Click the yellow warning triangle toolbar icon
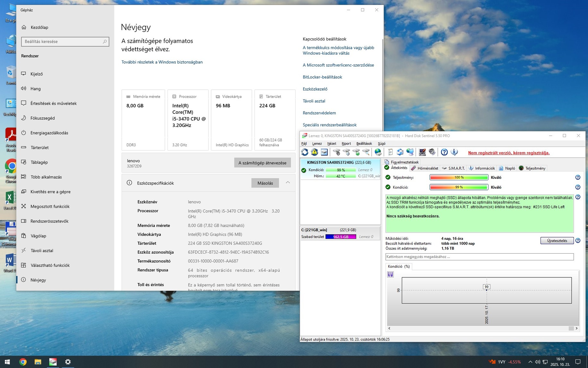This screenshot has width=588, height=368. click(315, 152)
